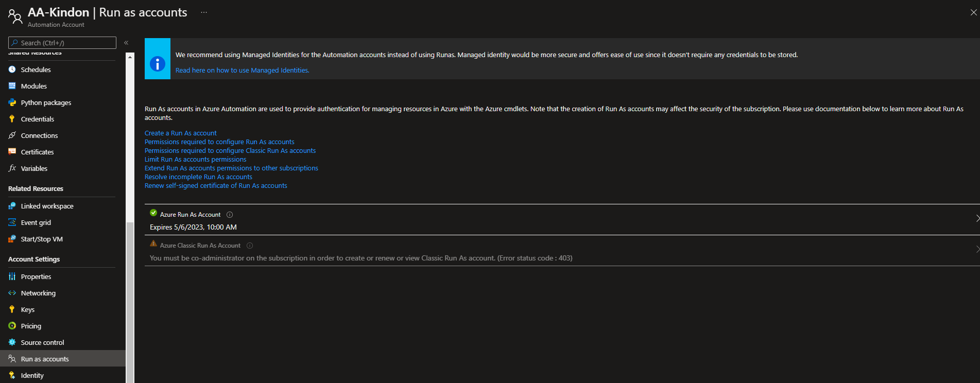Image resolution: width=980 pixels, height=383 pixels.
Task: Click the Automation Account header icon
Action: [15, 16]
